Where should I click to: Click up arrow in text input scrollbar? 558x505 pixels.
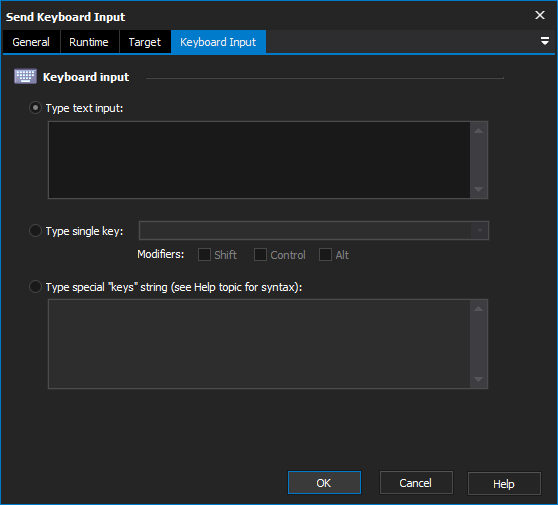tap(479, 131)
